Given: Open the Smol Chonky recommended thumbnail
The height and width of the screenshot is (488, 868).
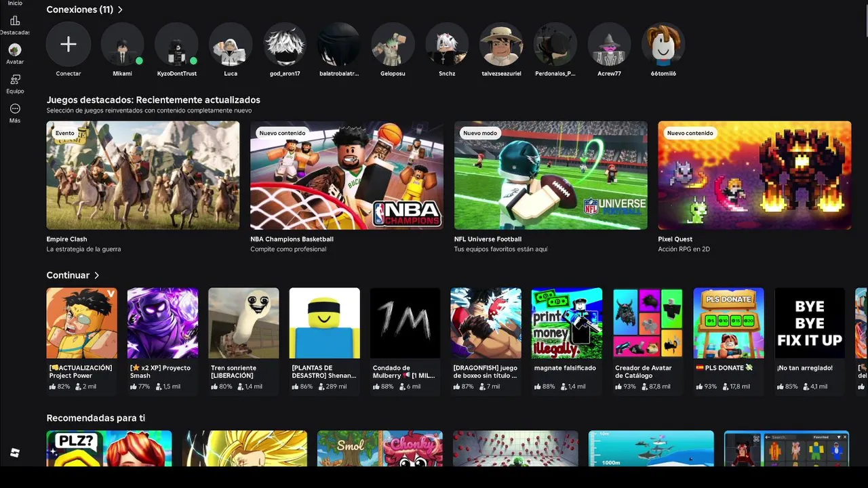Looking at the screenshot, I should click(x=380, y=449).
